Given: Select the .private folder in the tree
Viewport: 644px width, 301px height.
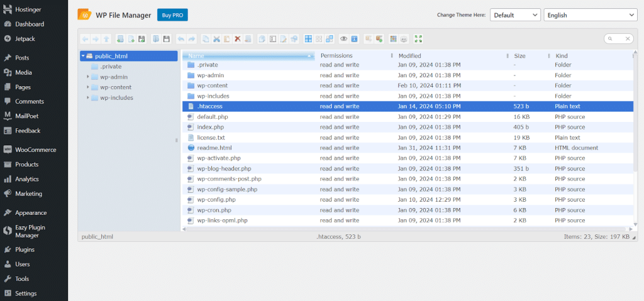Looking at the screenshot, I should [111, 67].
